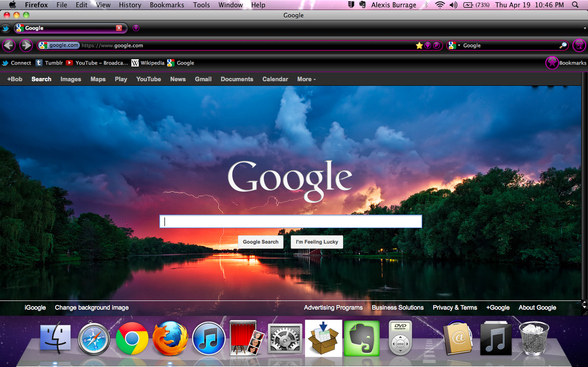The width and height of the screenshot is (588, 367).
Task: Open the Tools menu
Action: pos(201,5)
